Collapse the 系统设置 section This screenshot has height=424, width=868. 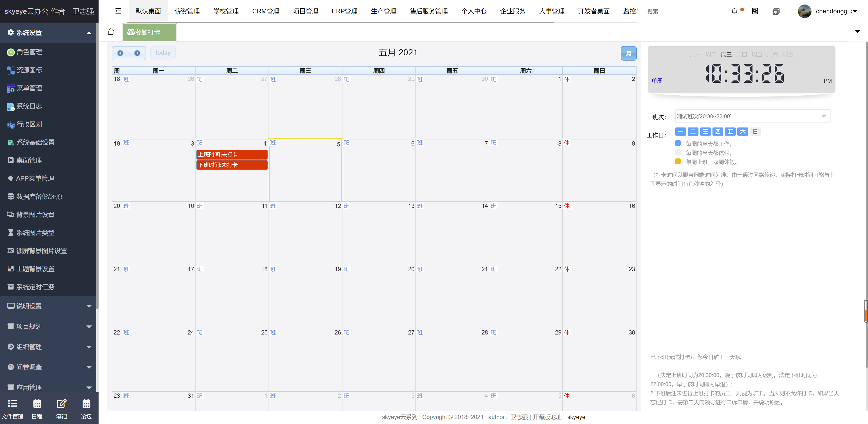[48, 33]
